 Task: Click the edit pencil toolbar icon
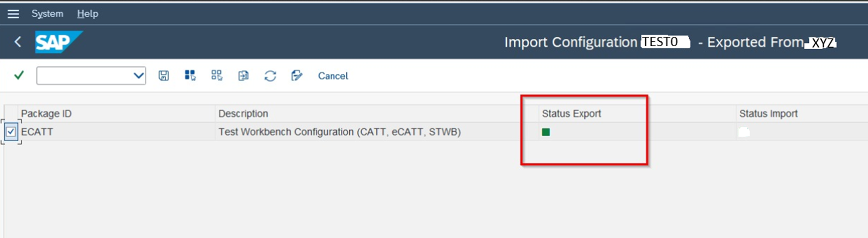297,75
